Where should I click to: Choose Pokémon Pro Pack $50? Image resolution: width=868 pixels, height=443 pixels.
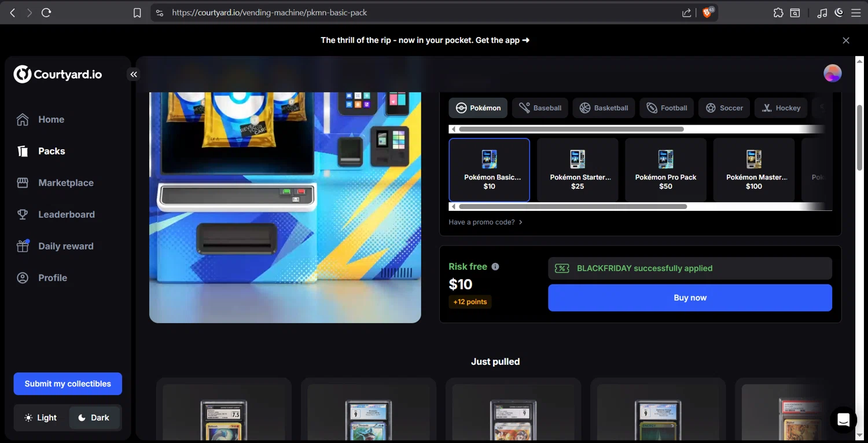(x=665, y=170)
